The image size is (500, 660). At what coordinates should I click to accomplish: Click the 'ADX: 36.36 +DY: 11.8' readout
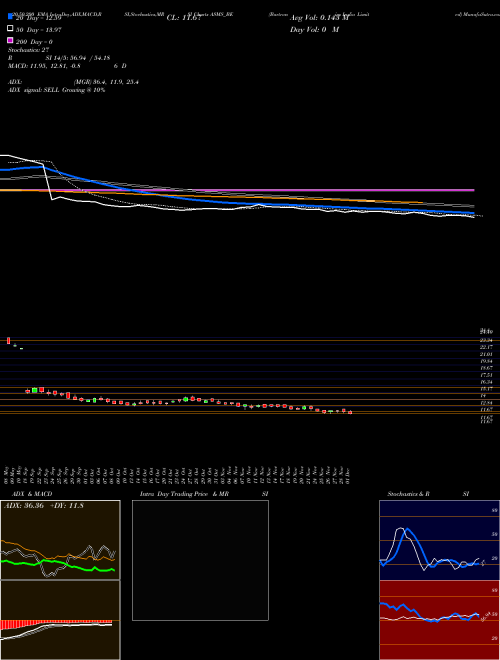click(x=44, y=506)
